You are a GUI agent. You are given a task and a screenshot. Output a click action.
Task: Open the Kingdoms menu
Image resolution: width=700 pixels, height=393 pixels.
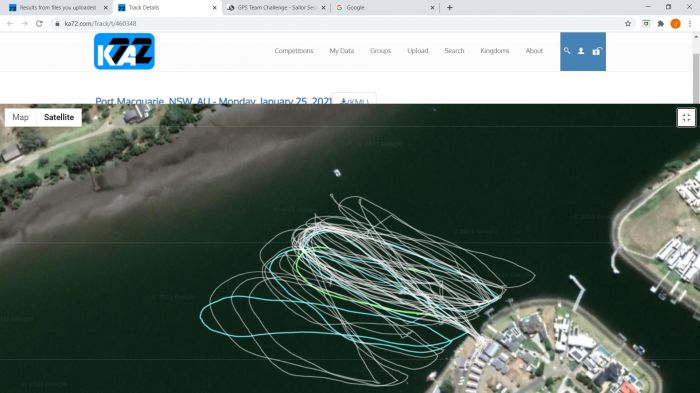tap(495, 51)
